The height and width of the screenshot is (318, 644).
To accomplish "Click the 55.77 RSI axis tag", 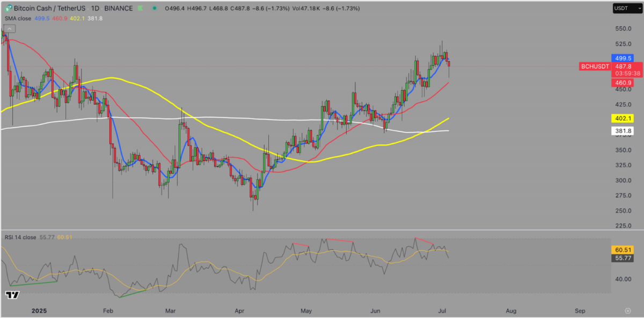I will 623,258.
